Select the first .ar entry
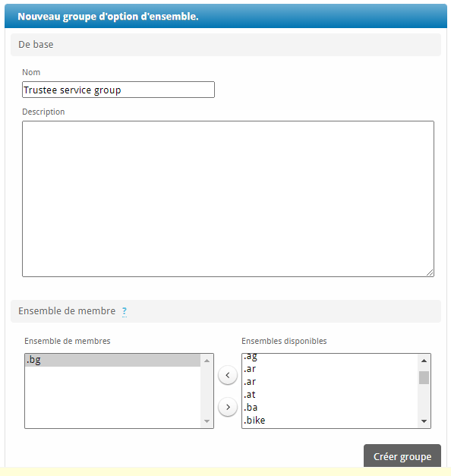Viewport: 451px width, 476px height. coord(330,369)
